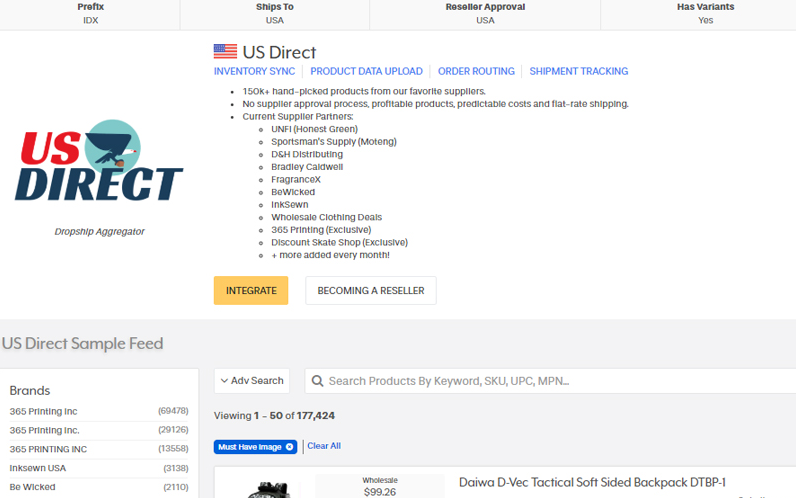Filter by brand Inksewn USA
Image resolution: width=796 pixels, height=498 pixels.
click(99, 468)
